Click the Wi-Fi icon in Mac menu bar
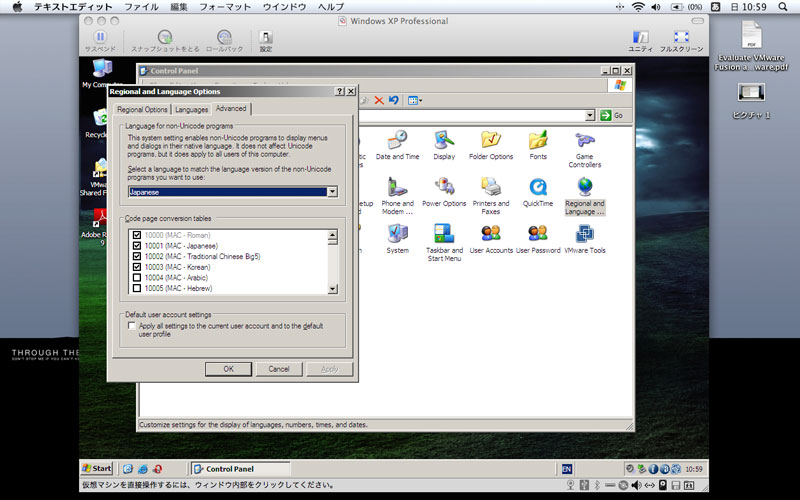This screenshot has width=800, height=500. point(638,7)
